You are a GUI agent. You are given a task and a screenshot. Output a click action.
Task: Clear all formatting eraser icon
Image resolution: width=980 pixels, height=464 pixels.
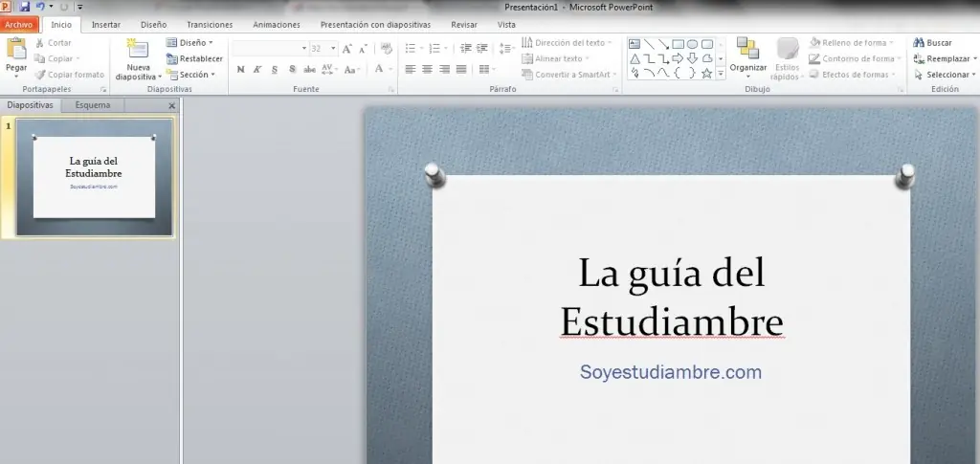387,48
